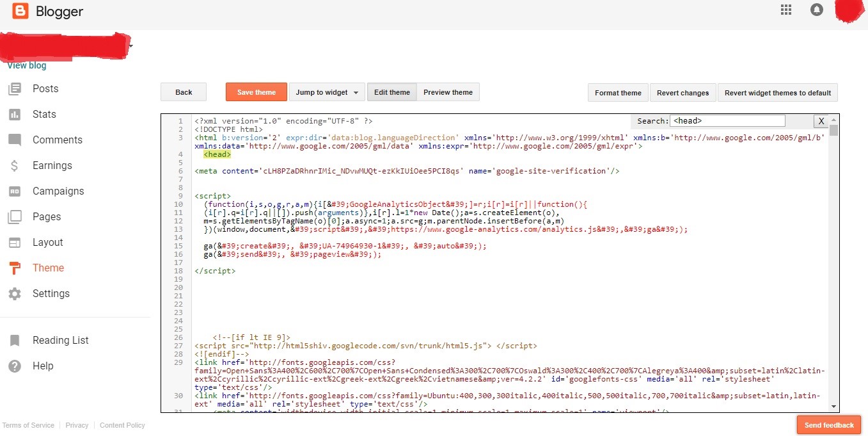Close the editor search box
868x436 pixels.
pos(821,121)
